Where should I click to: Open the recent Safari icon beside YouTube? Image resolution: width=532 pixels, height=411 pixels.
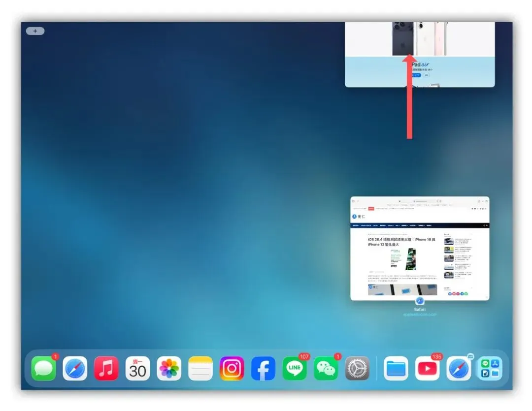459,369
